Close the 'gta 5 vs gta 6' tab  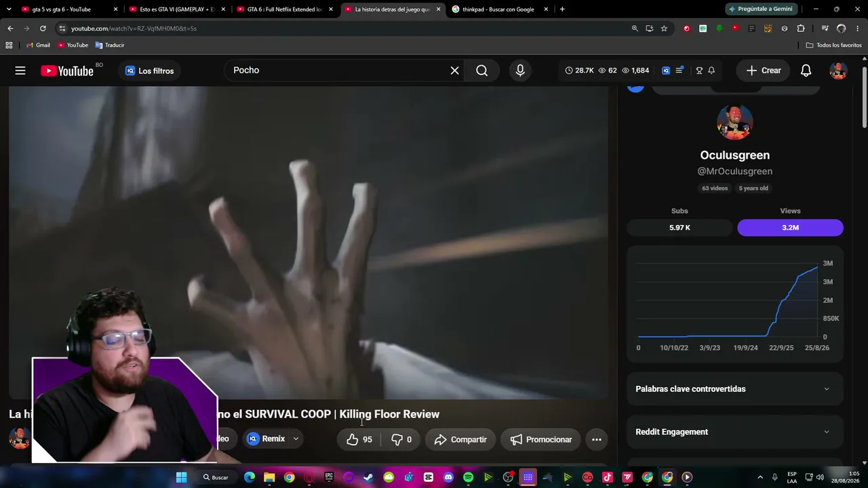(115, 9)
